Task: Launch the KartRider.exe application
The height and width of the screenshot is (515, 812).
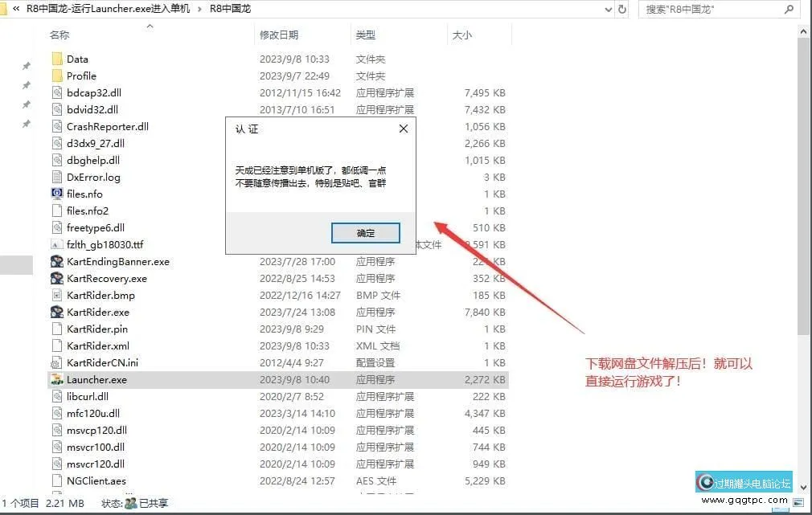Action: (100, 312)
